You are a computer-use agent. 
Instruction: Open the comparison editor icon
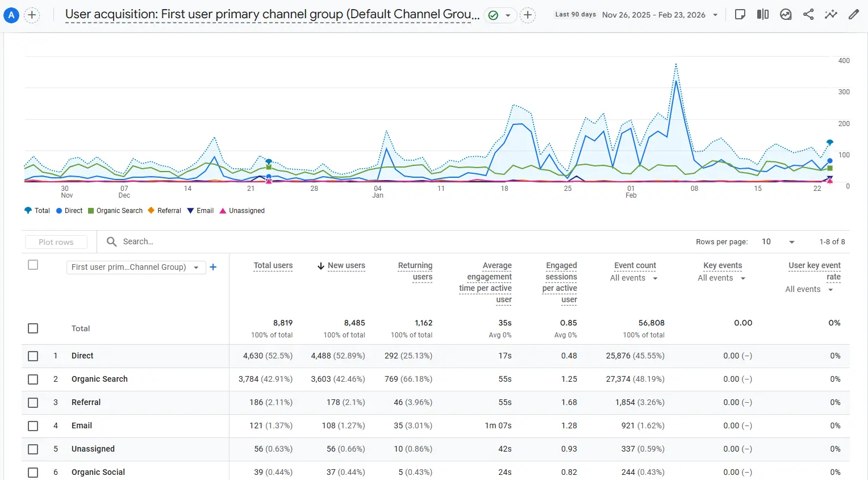point(763,14)
